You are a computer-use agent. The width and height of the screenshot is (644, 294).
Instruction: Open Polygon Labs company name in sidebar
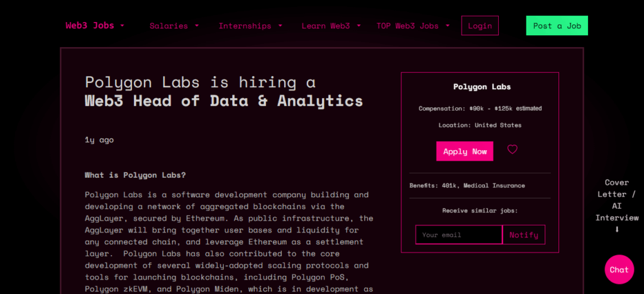pos(482,87)
